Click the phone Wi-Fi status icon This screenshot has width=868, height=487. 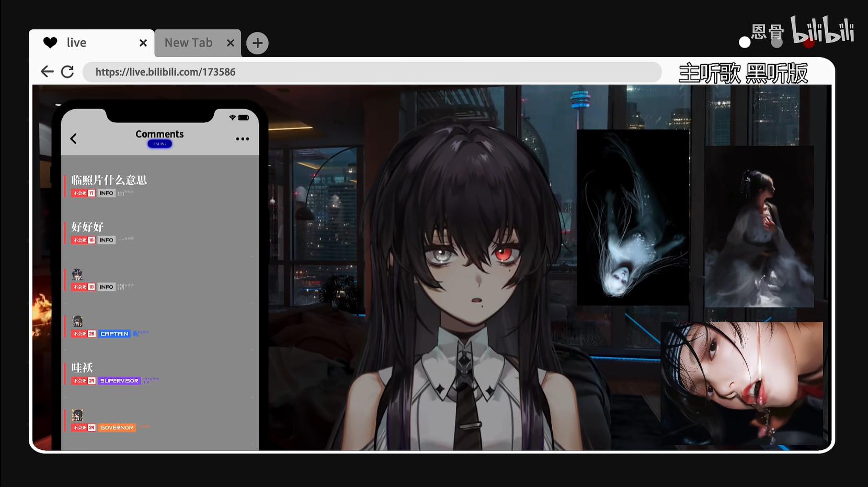pyautogui.click(x=232, y=118)
